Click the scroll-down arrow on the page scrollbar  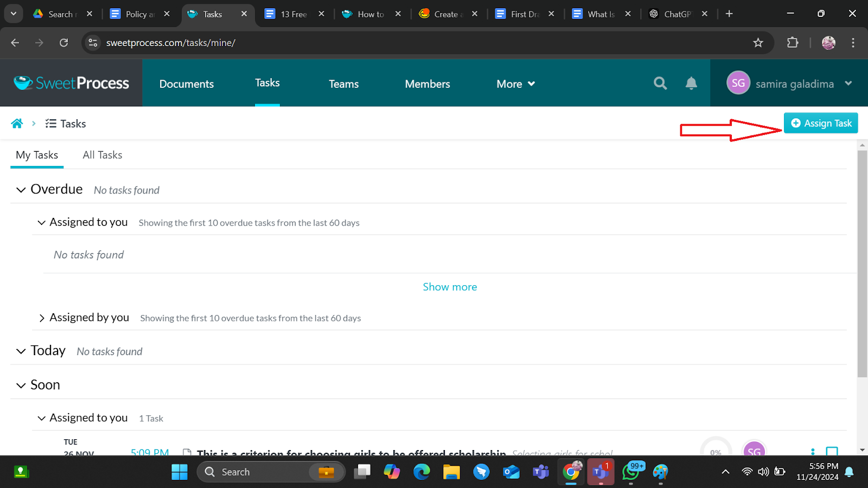pyautogui.click(x=862, y=450)
